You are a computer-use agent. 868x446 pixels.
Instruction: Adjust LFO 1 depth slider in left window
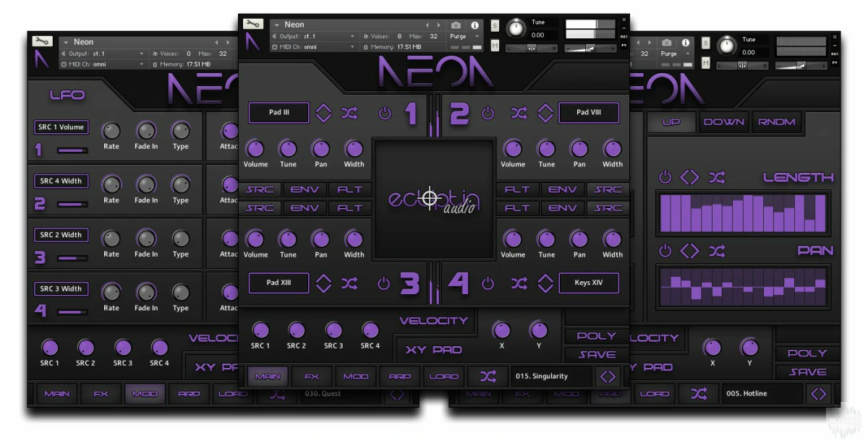pos(72,150)
